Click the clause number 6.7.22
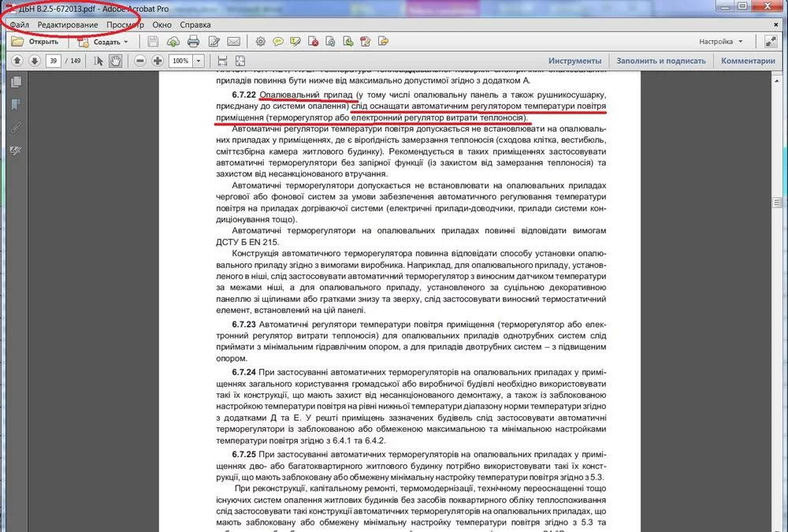 [x=243, y=95]
